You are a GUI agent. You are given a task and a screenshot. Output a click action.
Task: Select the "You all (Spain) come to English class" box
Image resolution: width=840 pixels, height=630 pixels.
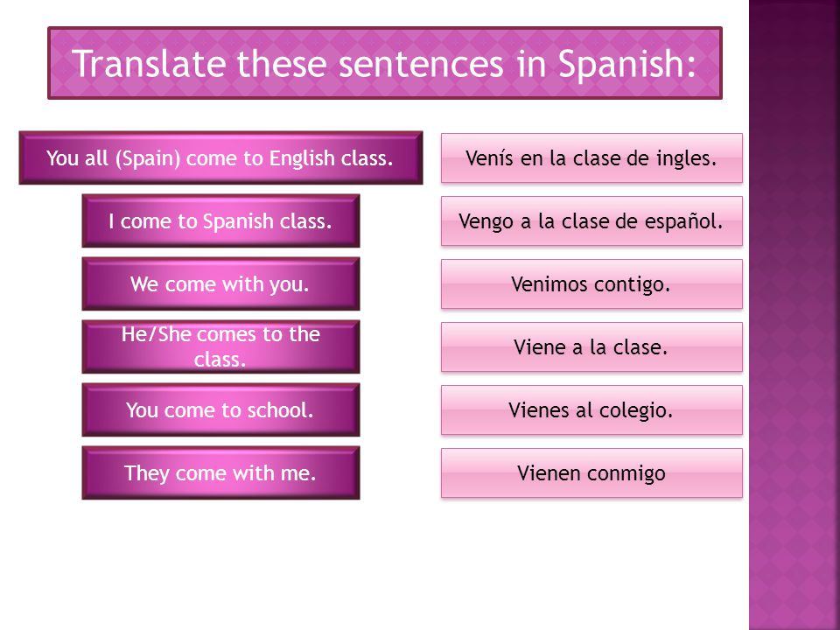click(x=220, y=158)
